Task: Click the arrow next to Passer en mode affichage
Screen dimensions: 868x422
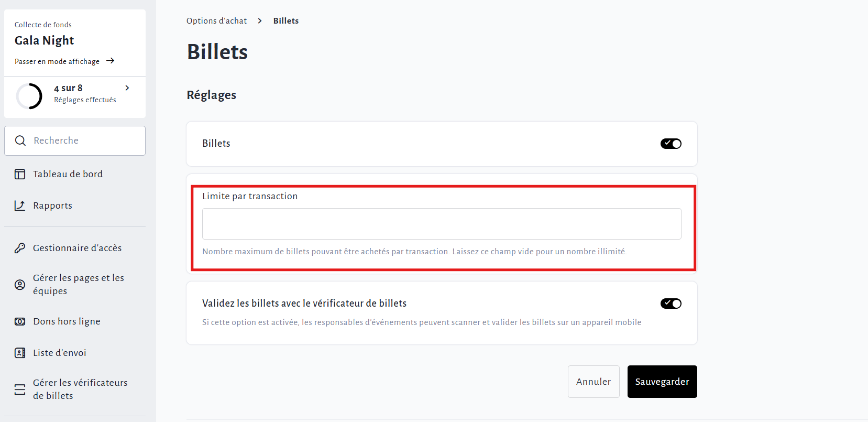Action: coord(110,61)
